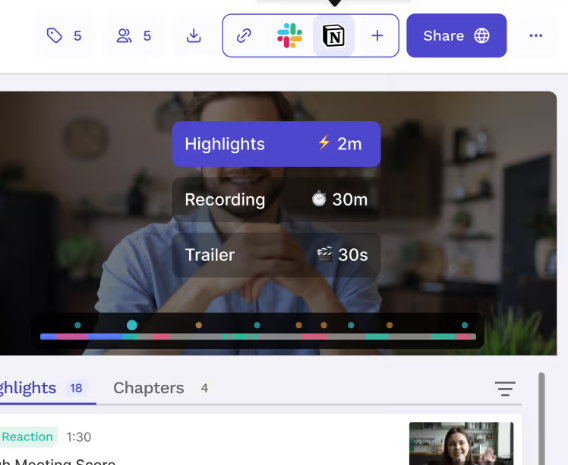Viewport: 568px width, 465px height.
Task: Open the three-dot more options menu
Action: [x=536, y=35]
